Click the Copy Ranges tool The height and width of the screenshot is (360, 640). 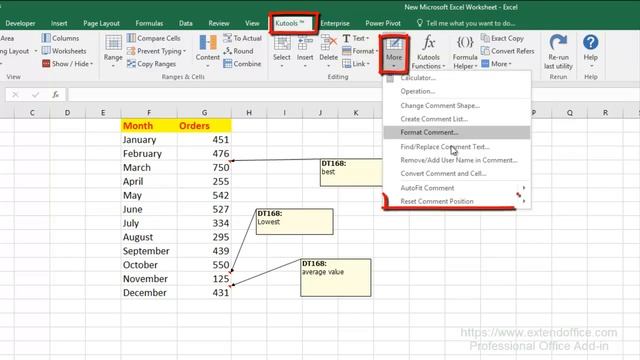(151, 64)
